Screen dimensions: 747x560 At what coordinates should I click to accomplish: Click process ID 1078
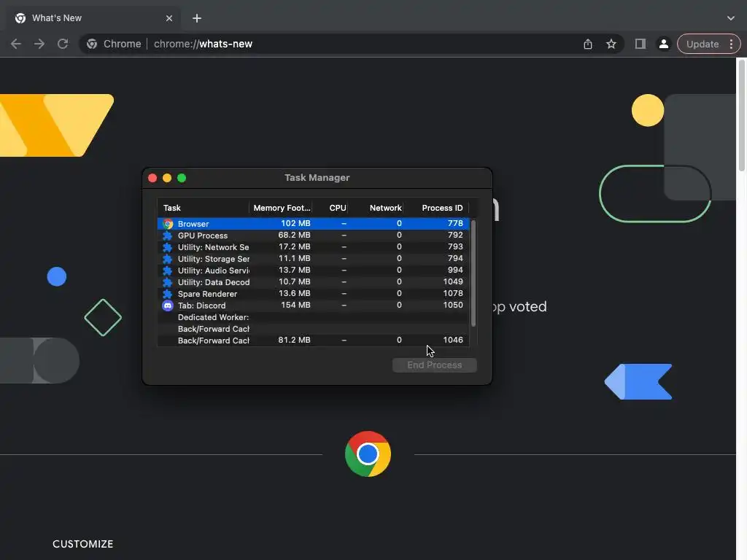pos(452,293)
